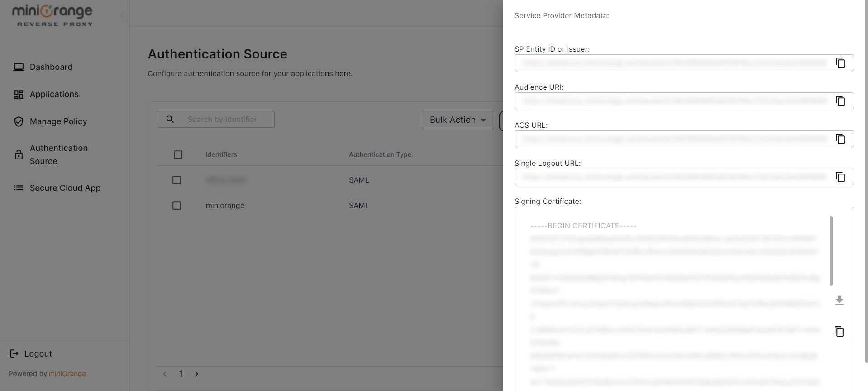The height and width of the screenshot is (391, 868).
Task: Open Applications from the sidebar
Action: pyautogui.click(x=54, y=94)
